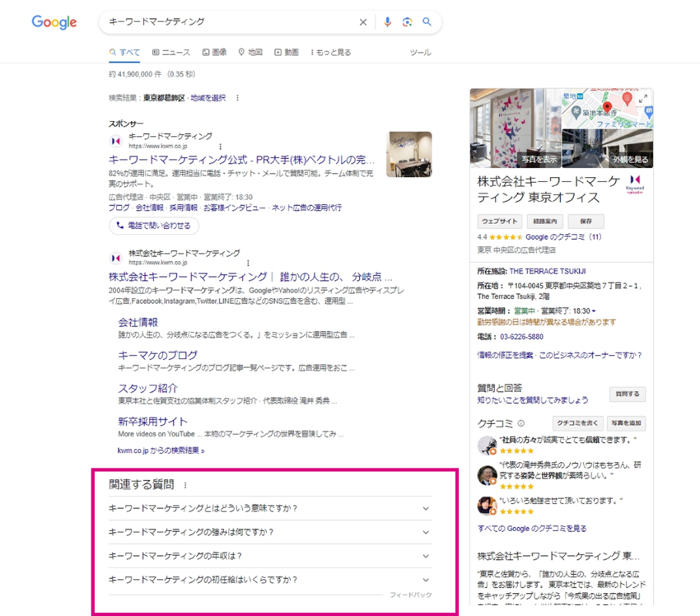This screenshot has width=700, height=616.
Task: Switch to the 動画 tab
Action: (x=287, y=52)
